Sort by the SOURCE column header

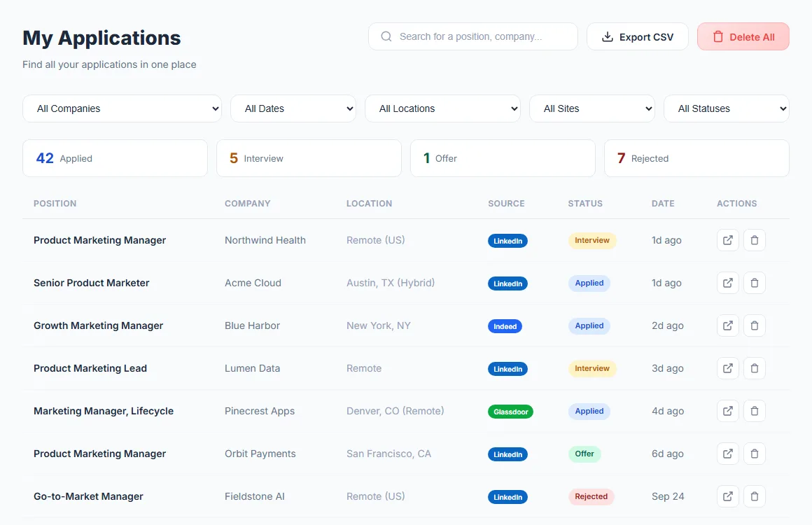click(507, 204)
